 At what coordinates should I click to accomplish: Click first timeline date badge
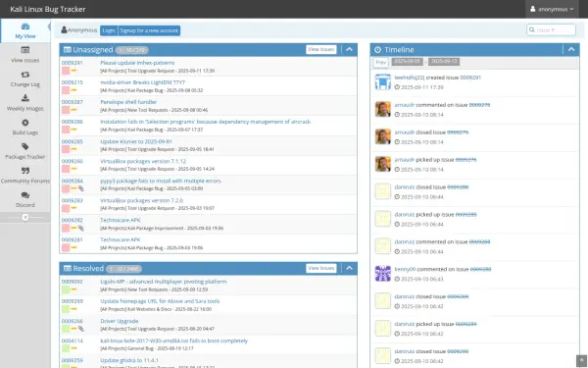408,62
